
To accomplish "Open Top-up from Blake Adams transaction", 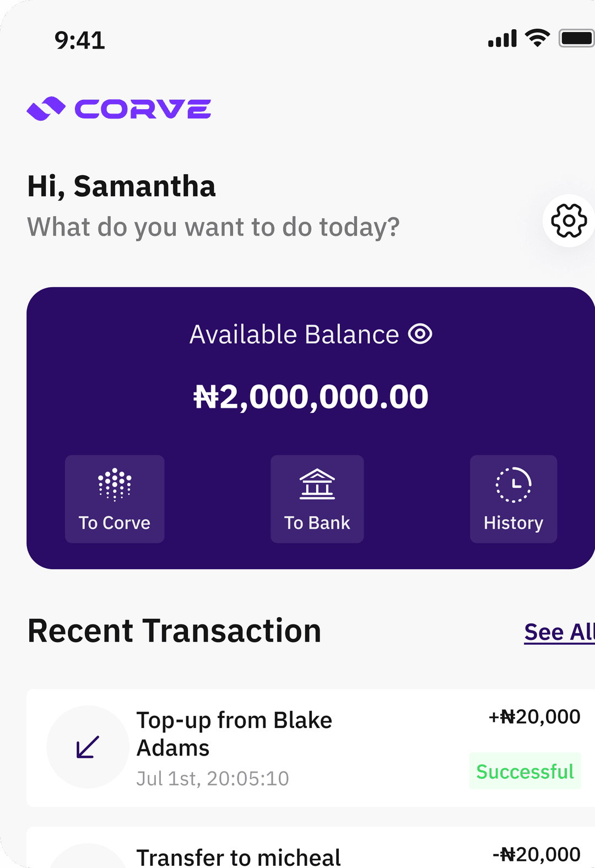I will click(x=235, y=734).
